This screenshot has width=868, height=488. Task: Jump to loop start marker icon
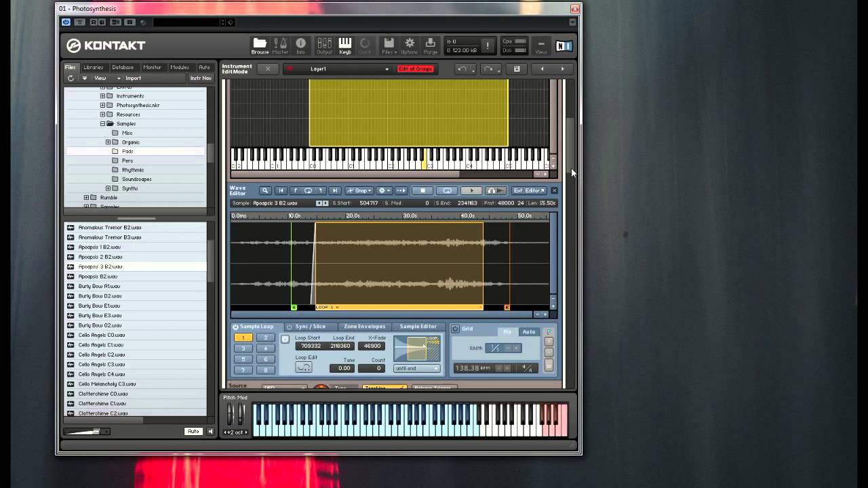click(294, 190)
